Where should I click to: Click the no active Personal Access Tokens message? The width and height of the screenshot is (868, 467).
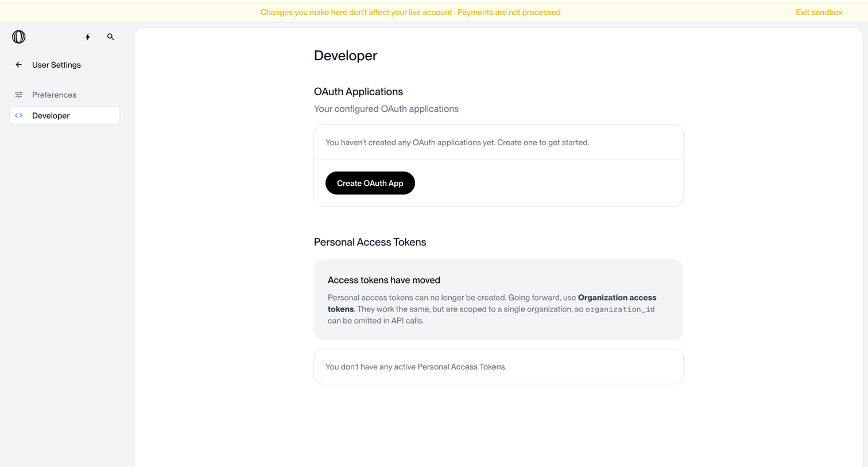pyautogui.click(x=416, y=367)
